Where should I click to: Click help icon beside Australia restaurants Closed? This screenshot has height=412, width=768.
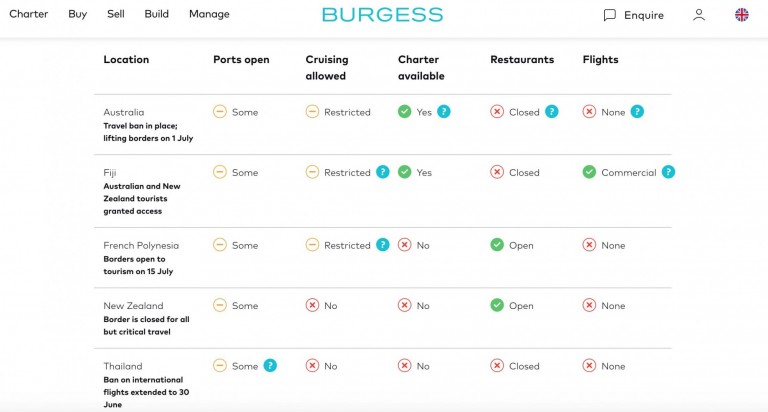[552, 112]
